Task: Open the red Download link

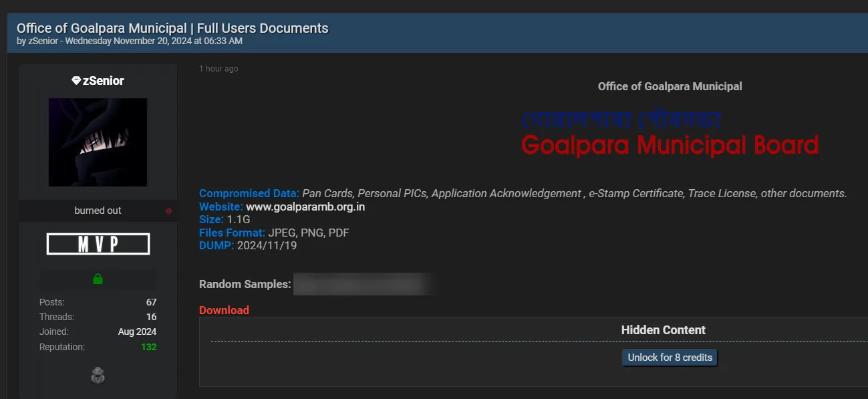Action: [224, 310]
